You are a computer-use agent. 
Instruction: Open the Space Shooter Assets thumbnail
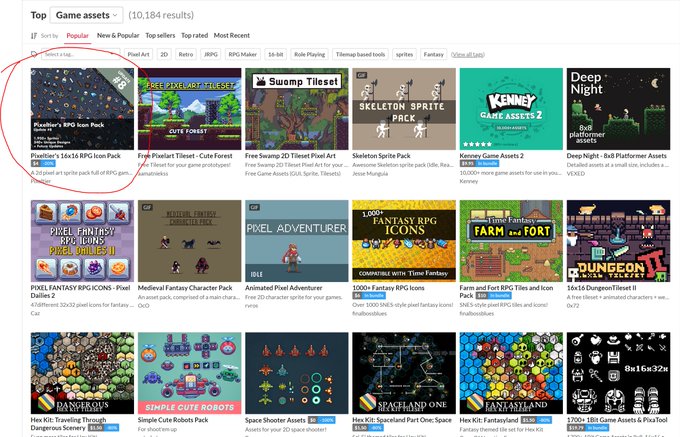point(297,373)
